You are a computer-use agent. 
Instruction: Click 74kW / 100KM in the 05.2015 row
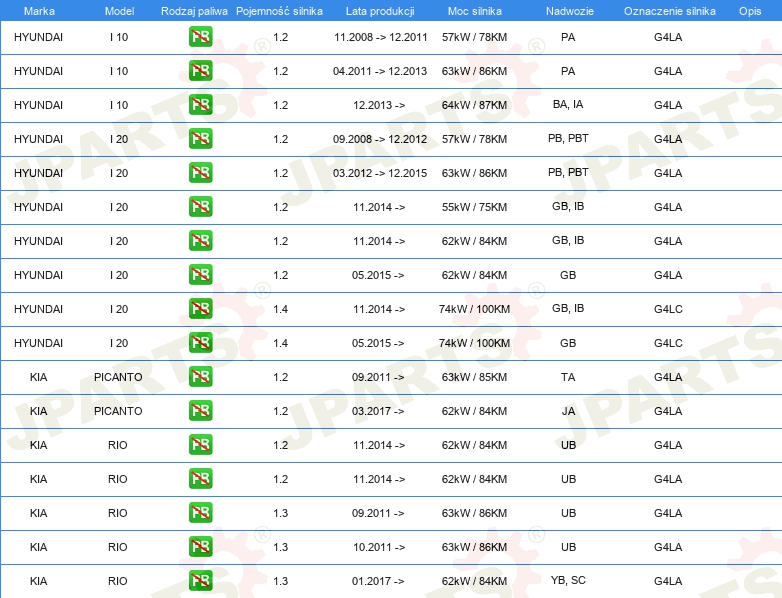click(x=474, y=343)
